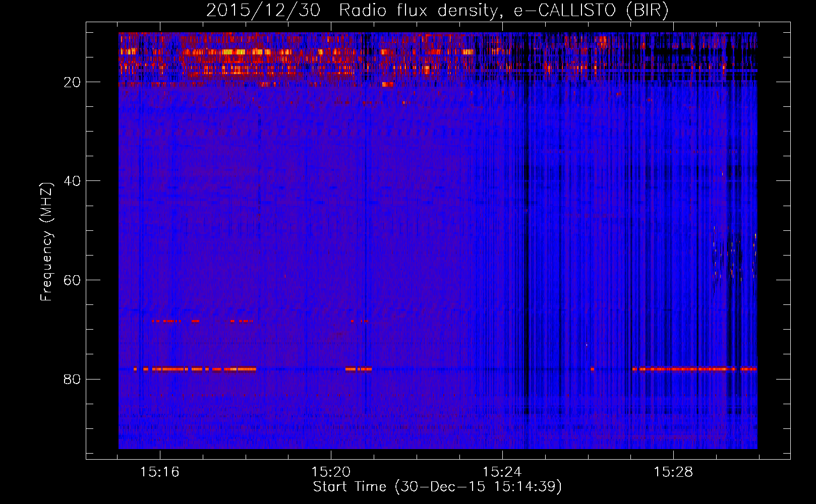Click the 40 frequency tick label
The width and height of the screenshot is (816, 504).
[72, 181]
